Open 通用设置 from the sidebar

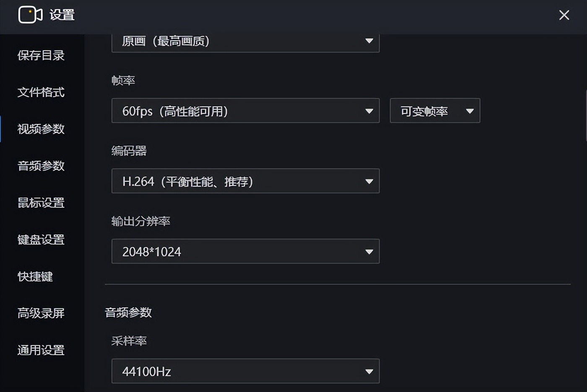click(40, 351)
